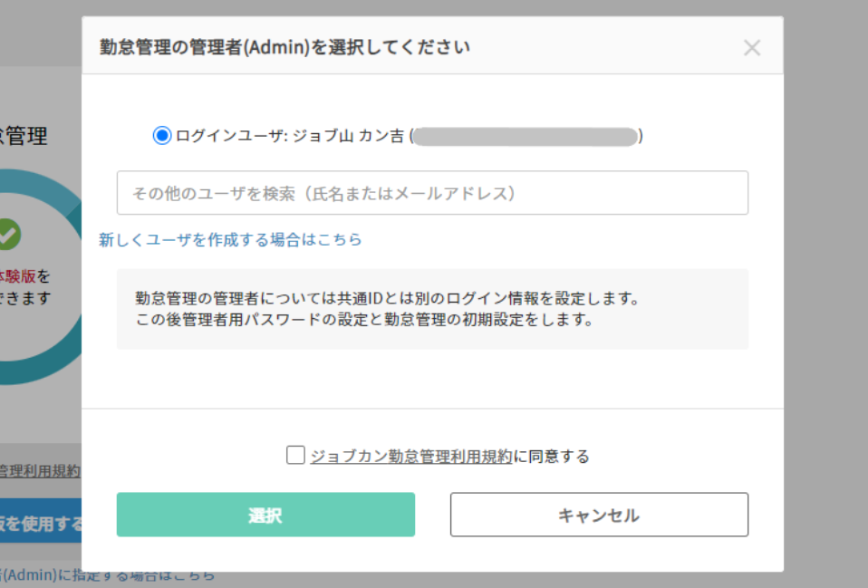Open 新しくユーザを作成する場合はこちら link
The width and height of the screenshot is (868, 588).
click(230, 240)
